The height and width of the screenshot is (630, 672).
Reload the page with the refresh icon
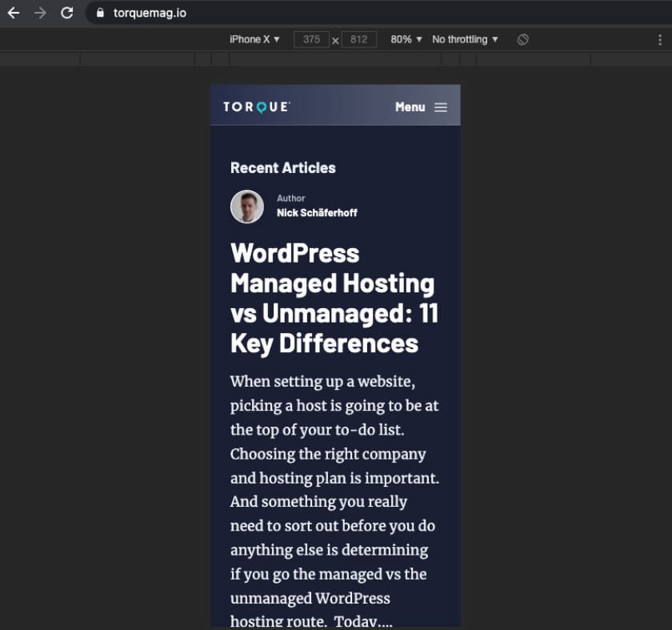coord(67,13)
